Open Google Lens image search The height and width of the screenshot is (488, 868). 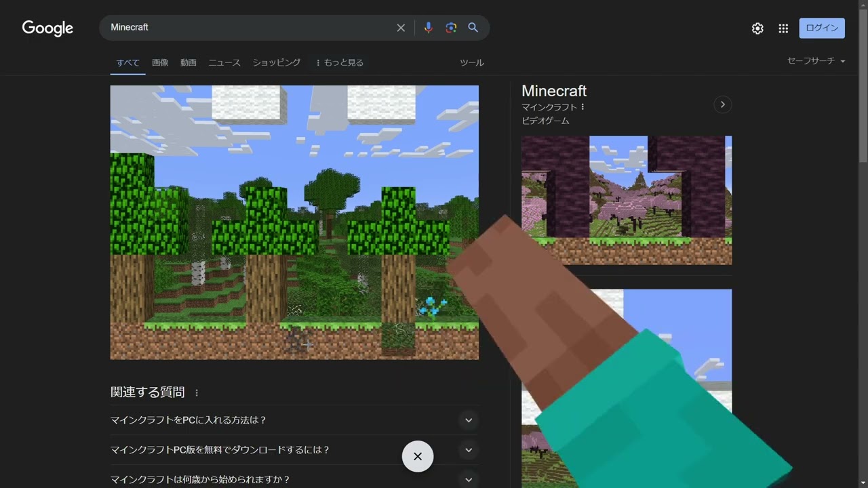tap(451, 28)
